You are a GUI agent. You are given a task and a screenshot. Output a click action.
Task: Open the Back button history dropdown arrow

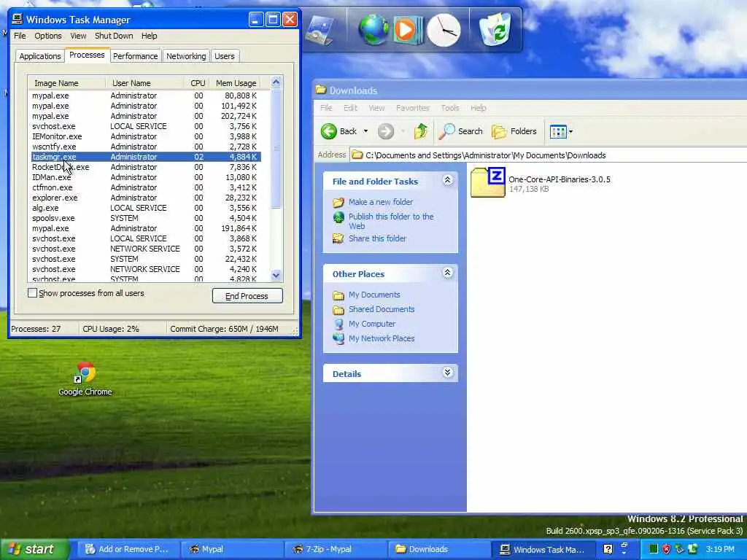[366, 131]
